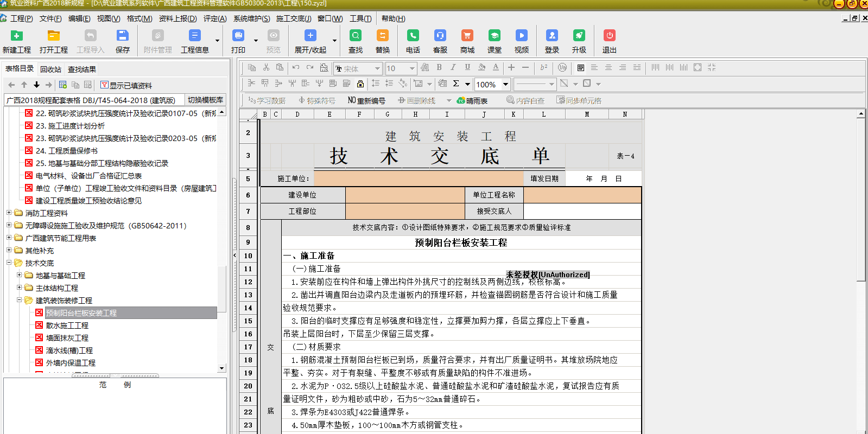This screenshot has width=868, height=434.
Task: Open the Weather Table (晴雨表) tool
Action: (x=472, y=101)
